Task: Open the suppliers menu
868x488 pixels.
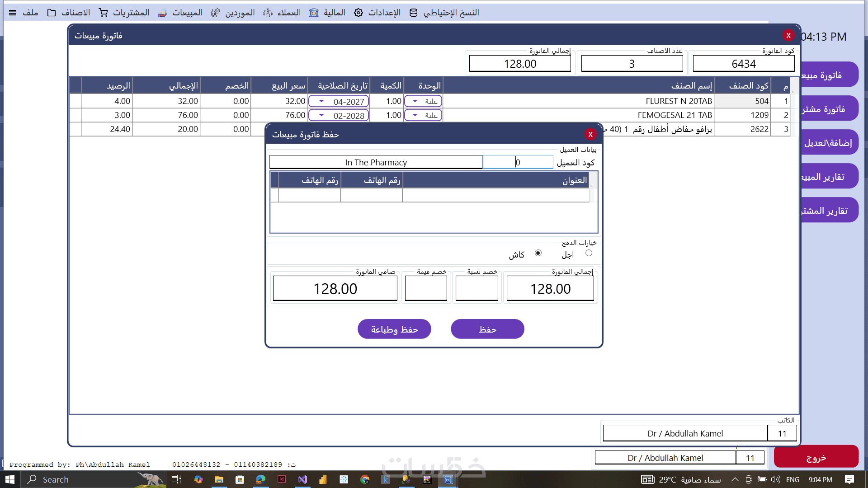Action: [x=240, y=13]
